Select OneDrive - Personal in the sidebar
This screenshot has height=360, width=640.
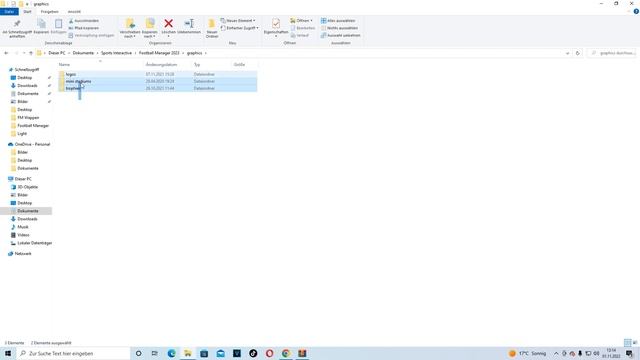(x=32, y=144)
